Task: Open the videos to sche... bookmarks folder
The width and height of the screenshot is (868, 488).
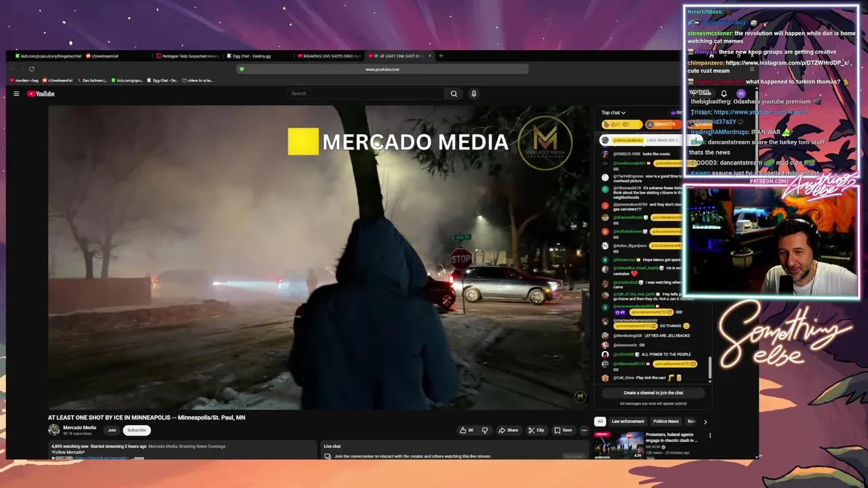Action: tap(198, 80)
